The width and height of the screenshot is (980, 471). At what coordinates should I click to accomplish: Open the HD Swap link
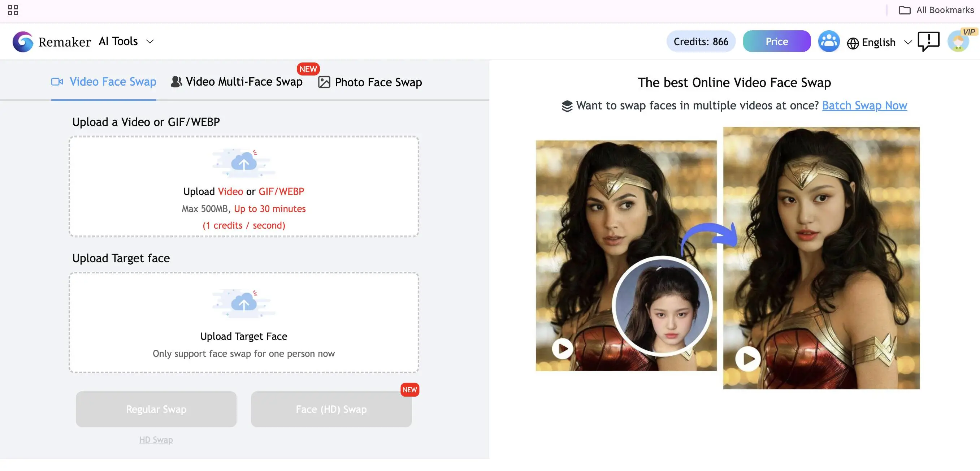(x=156, y=440)
